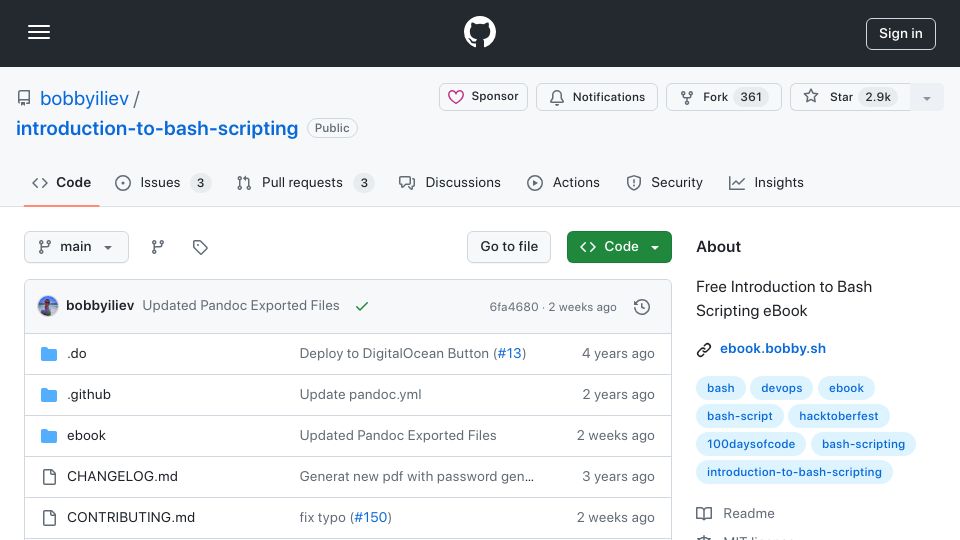Viewport: 960px width, 540px height.
Task: Select the bash-scripting topic tag
Action: (863, 444)
